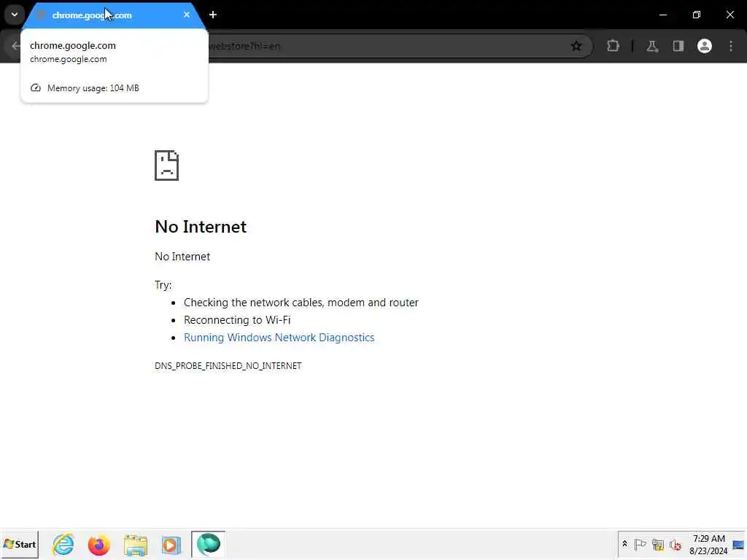Open the Chrome three-dot menu
Screen dimensions: 747x560
[731, 46]
